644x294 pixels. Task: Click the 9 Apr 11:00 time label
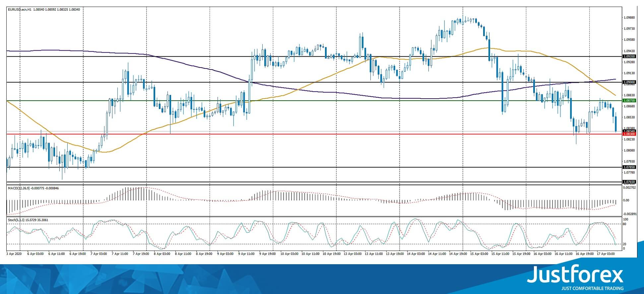pyautogui.click(x=247, y=254)
